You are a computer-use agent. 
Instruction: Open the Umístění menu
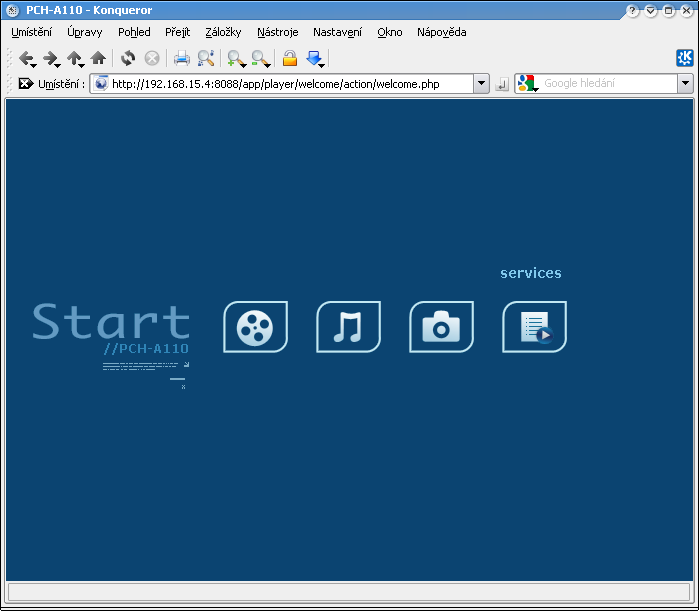pyautogui.click(x=31, y=32)
